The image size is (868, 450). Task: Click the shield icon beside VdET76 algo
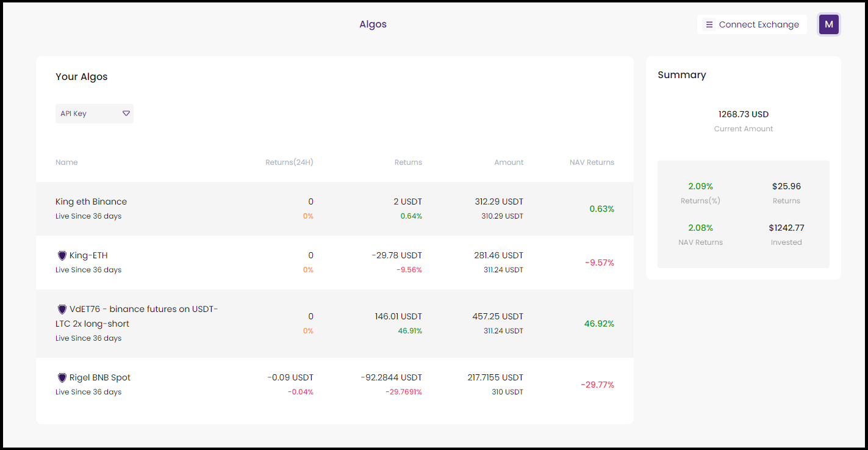(62, 310)
